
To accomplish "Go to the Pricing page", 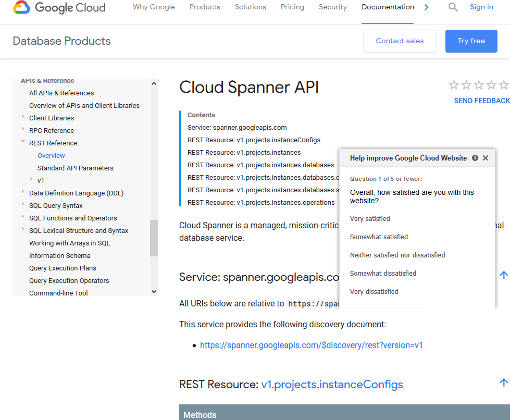I will click(x=292, y=7).
